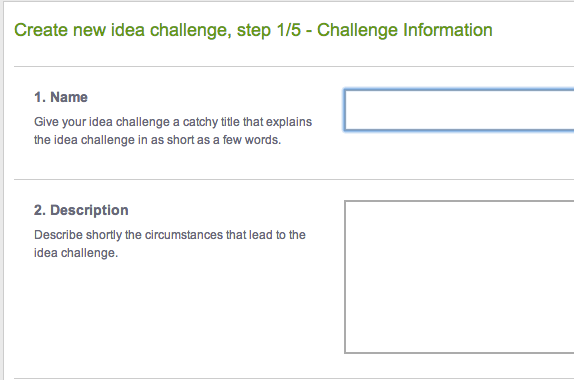Click the bottom of the Description text area
The width and height of the screenshot is (574, 380).
coord(459,352)
